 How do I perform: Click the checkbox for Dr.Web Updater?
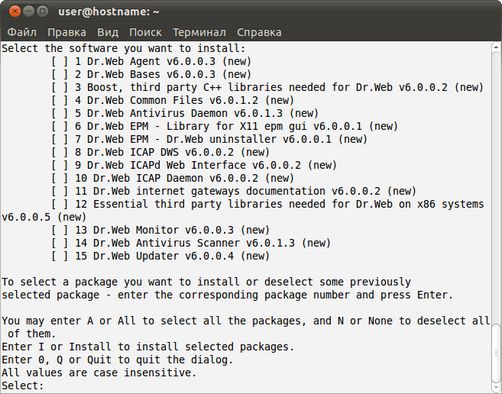click(60, 256)
